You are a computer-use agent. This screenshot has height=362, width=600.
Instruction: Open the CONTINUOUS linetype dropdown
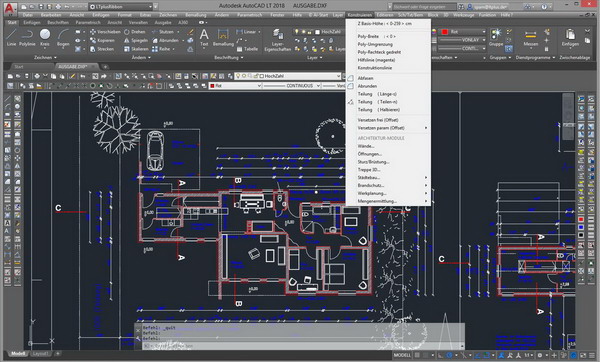[x=292, y=86]
